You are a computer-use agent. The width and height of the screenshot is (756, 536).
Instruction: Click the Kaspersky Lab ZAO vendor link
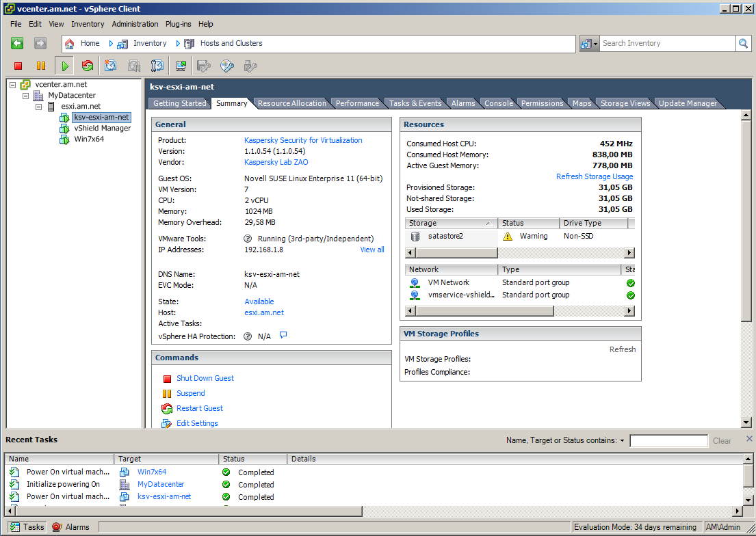276,163
